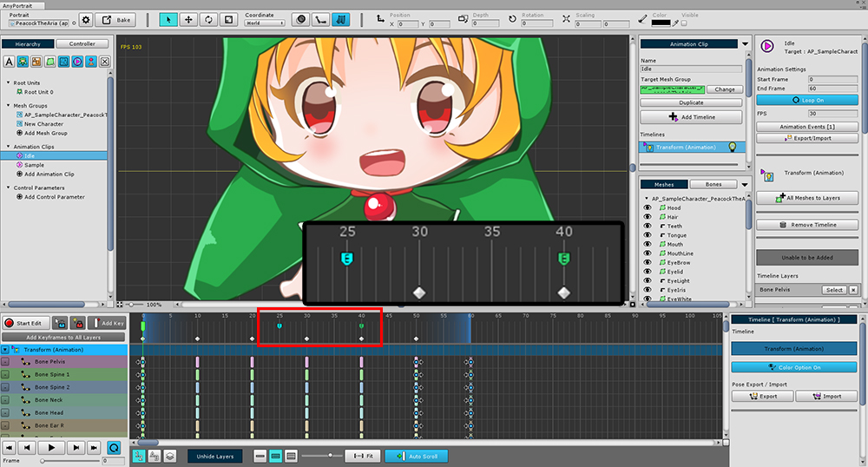
Task: Switch to the Controller tab
Action: point(82,43)
